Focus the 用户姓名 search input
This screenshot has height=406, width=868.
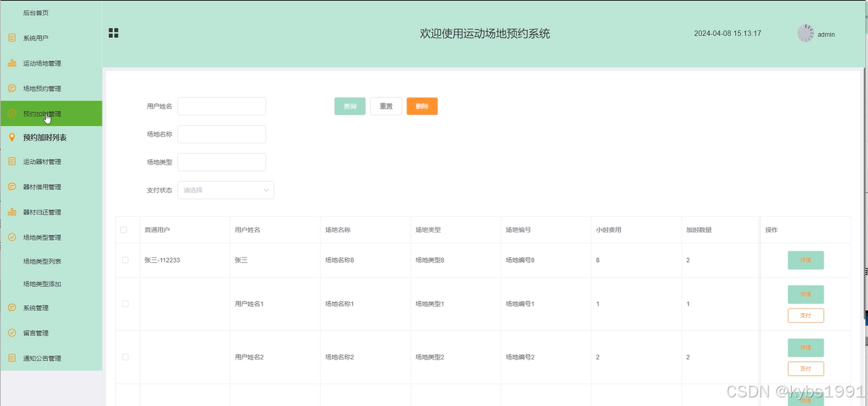[222, 106]
